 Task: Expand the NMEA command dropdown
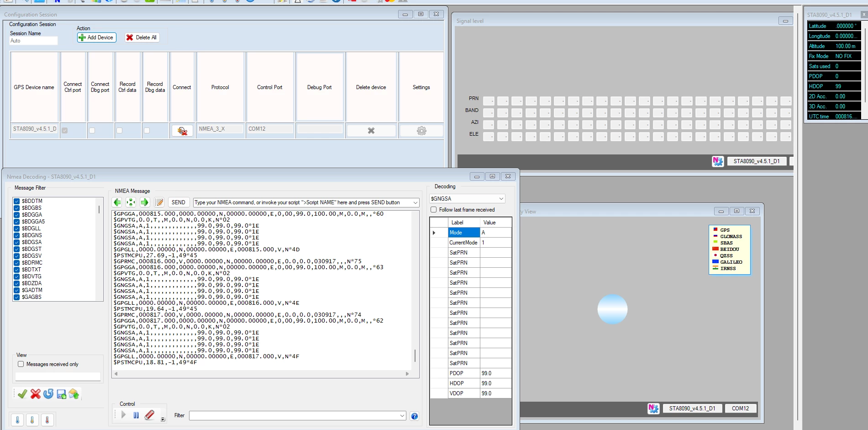pos(415,202)
